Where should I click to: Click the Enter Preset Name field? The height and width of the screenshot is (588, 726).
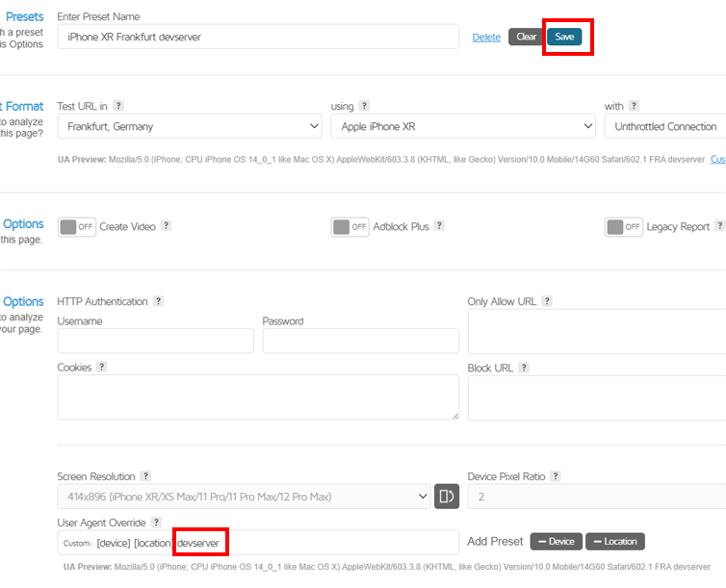(258, 37)
